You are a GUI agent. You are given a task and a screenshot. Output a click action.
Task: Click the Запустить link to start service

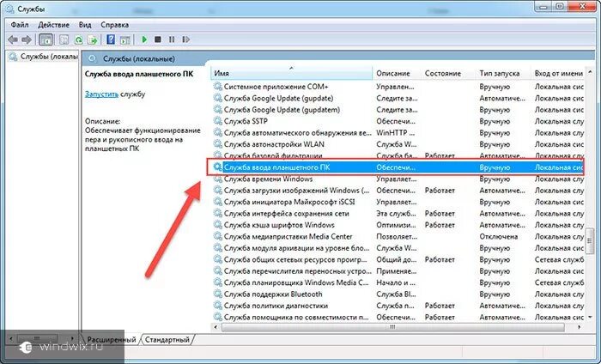(101, 94)
